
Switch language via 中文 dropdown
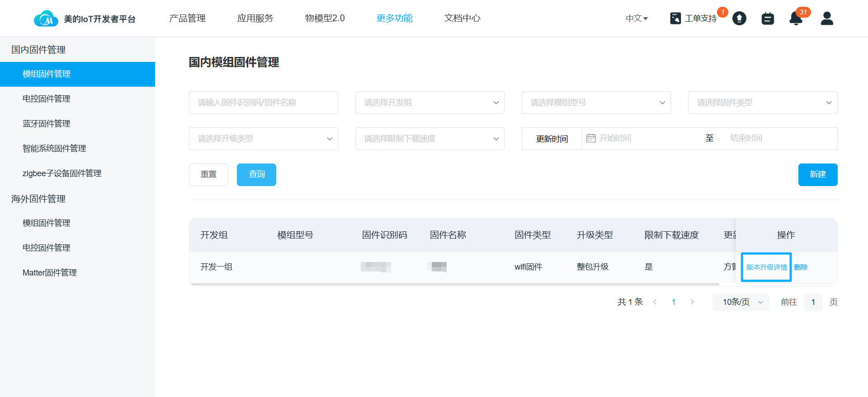coord(637,19)
